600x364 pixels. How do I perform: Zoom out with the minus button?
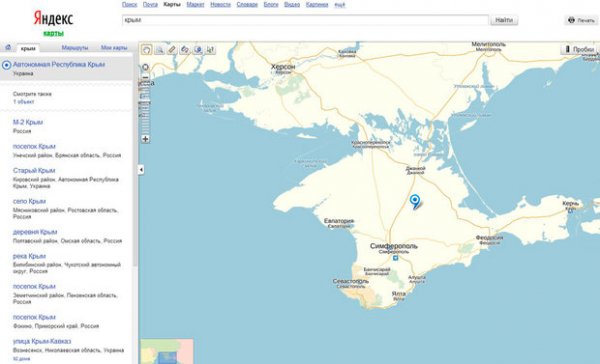pyautogui.click(x=145, y=78)
